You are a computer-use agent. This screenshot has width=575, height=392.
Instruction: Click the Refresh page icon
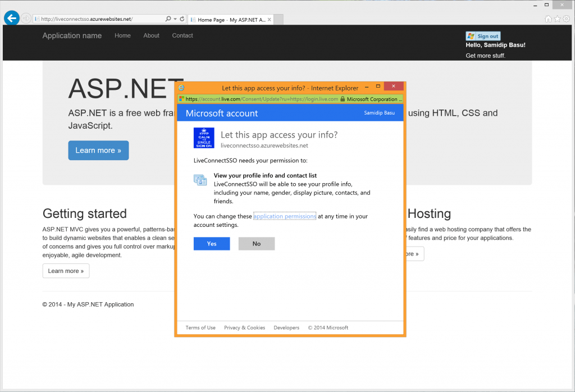click(x=182, y=19)
